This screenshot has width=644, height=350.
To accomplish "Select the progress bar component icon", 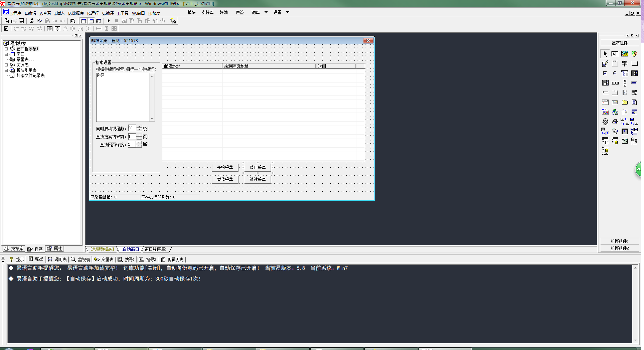I will pyautogui.click(x=634, y=83).
